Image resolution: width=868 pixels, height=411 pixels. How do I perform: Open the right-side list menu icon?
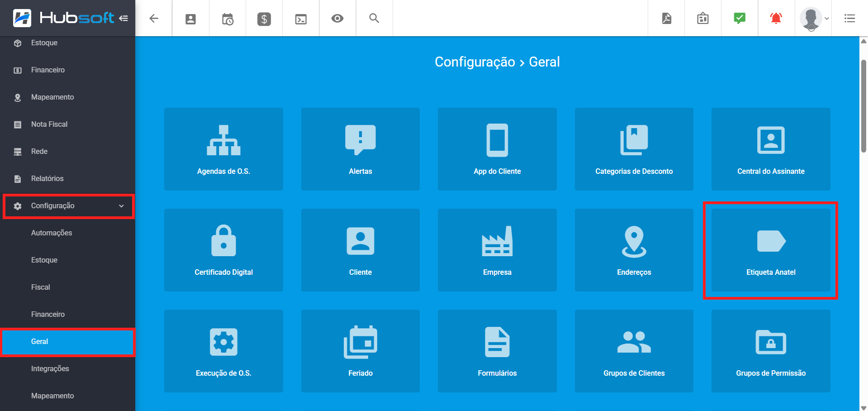click(850, 18)
